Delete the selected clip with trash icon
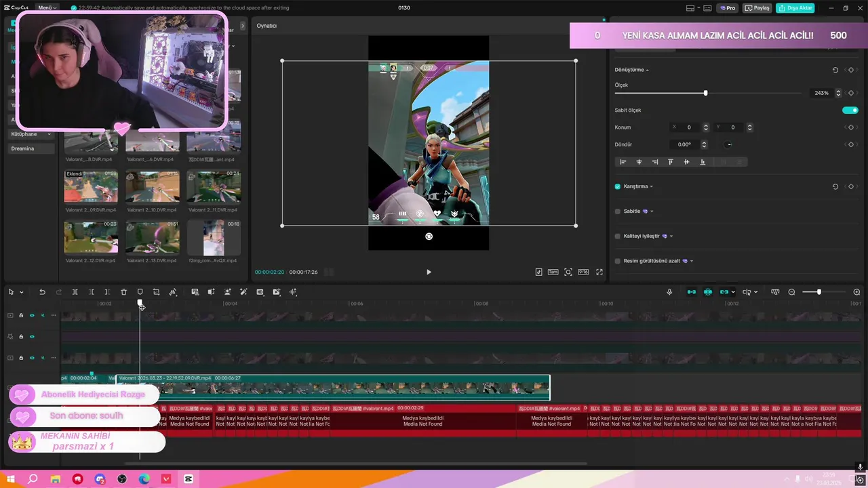This screenshot has height=488, width=868. (123, 292)
